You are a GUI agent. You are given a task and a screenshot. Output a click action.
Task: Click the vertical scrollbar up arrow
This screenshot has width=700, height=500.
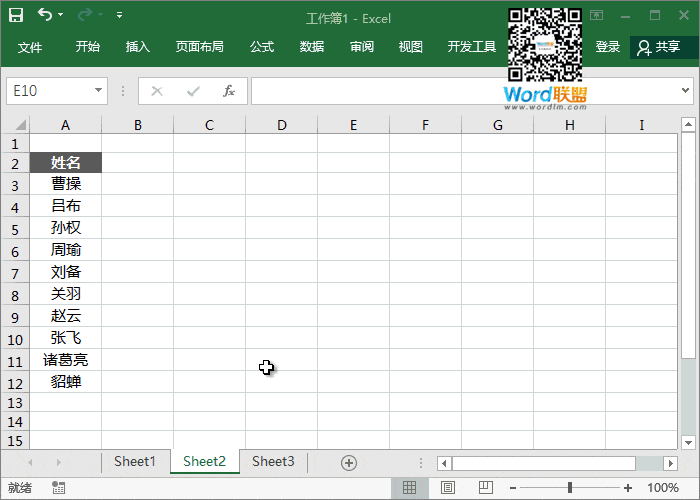[x=688, y=125]
